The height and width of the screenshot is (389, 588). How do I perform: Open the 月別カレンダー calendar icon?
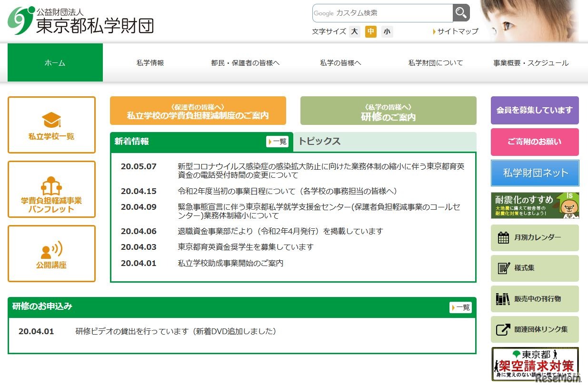(x=502, y=237)
